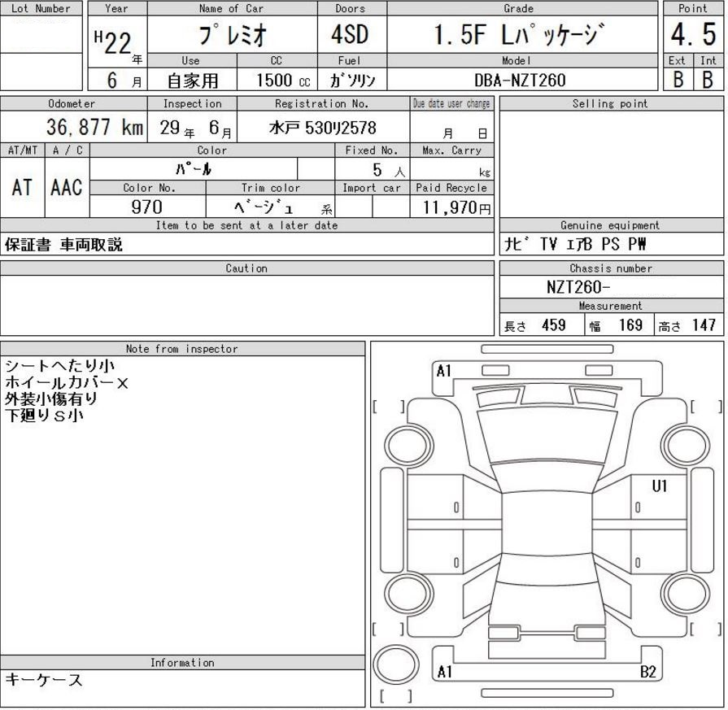Select the engine displacement 1500 cc
Screen dimensions: 728x710
pos(283,81)
